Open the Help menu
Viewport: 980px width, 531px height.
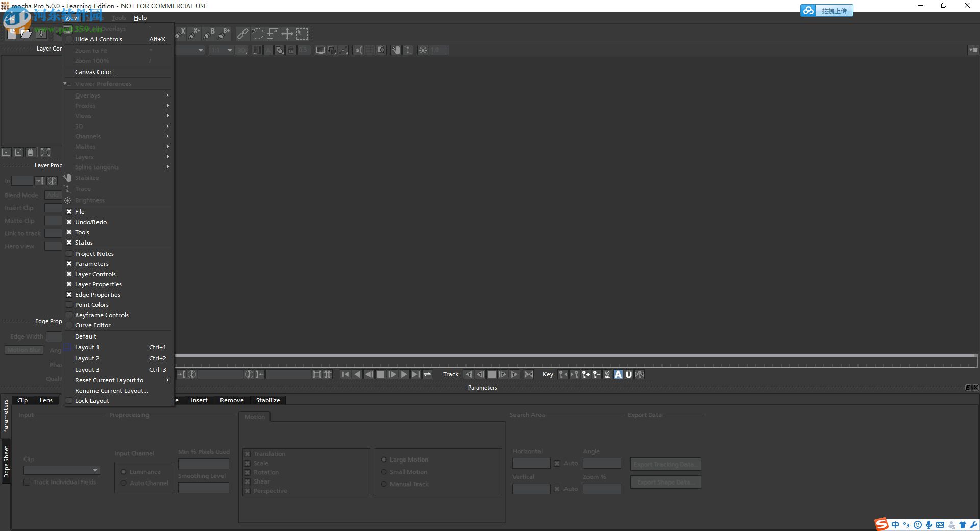pyautogui.click(x=140, y=18)
